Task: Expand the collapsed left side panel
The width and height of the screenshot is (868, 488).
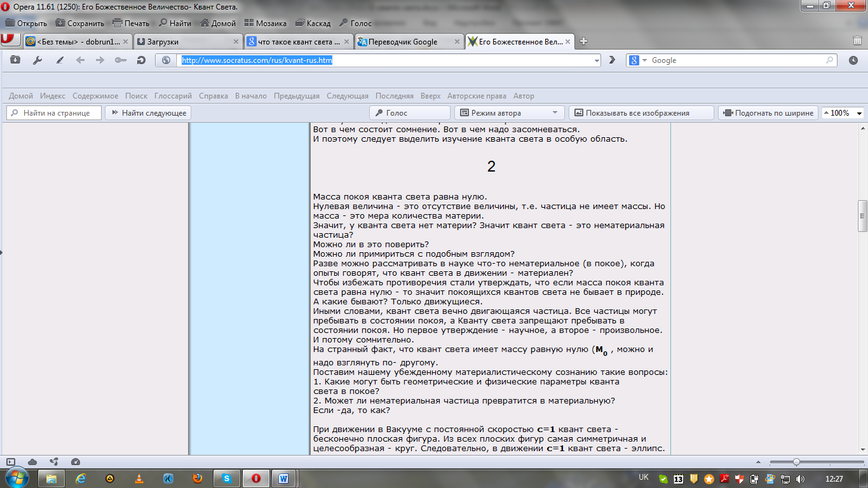Action: click(x=1, y=252)
